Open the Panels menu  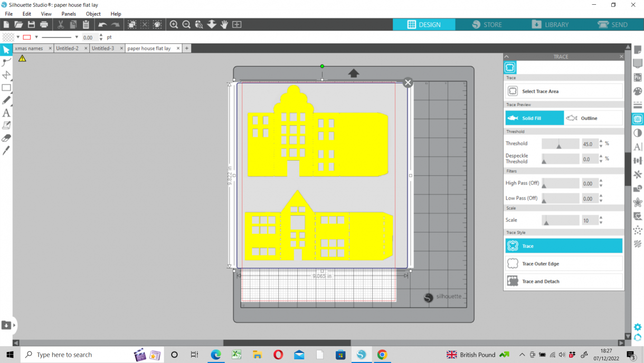(69, 14)
